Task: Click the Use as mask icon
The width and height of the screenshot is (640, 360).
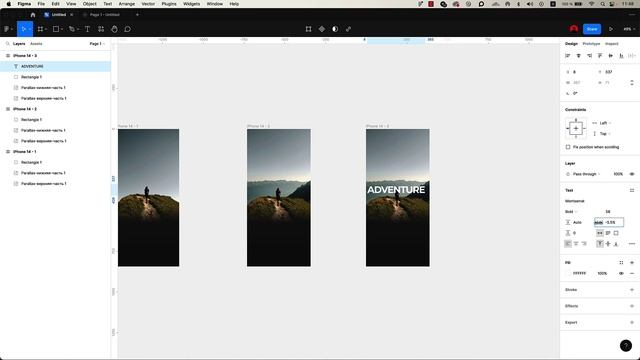Action: (335, 29)
